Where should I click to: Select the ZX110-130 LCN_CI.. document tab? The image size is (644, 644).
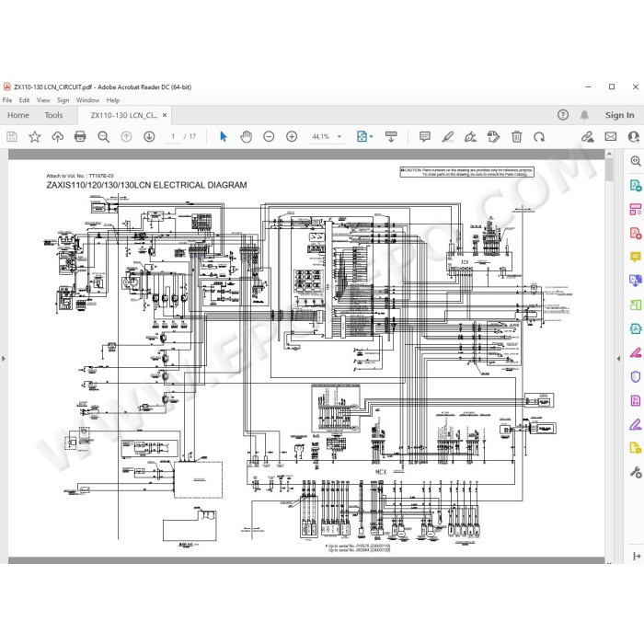124,115
